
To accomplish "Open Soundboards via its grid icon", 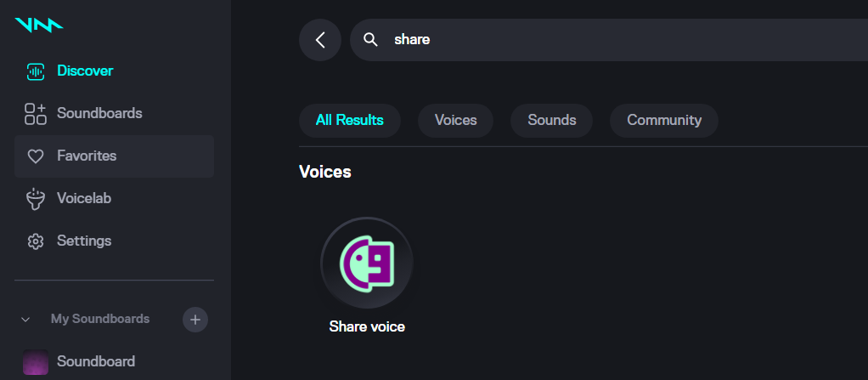I will [x=35, y=113].
